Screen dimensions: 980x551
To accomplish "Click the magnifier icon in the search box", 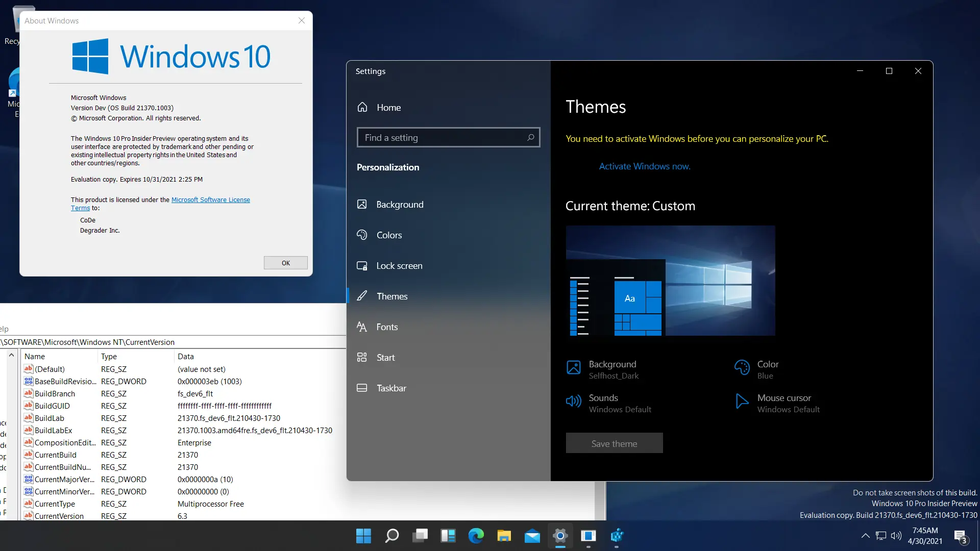I will [530, 138].
